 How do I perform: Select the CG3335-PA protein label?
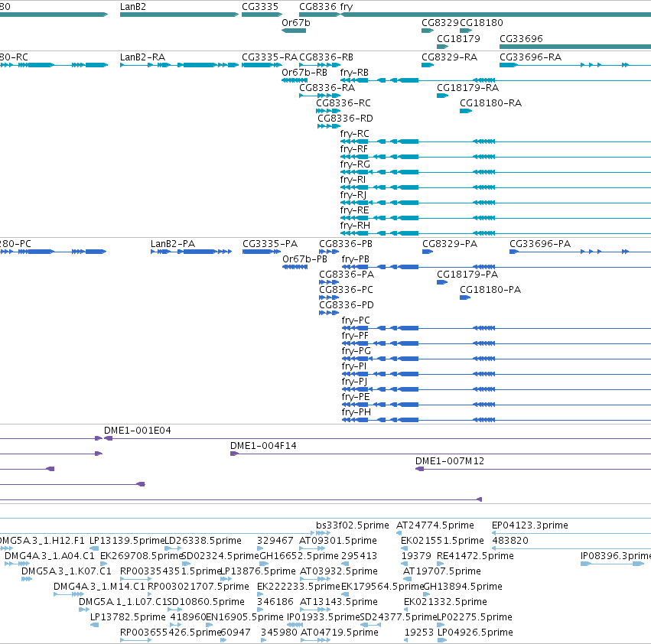tap(270, 244)
